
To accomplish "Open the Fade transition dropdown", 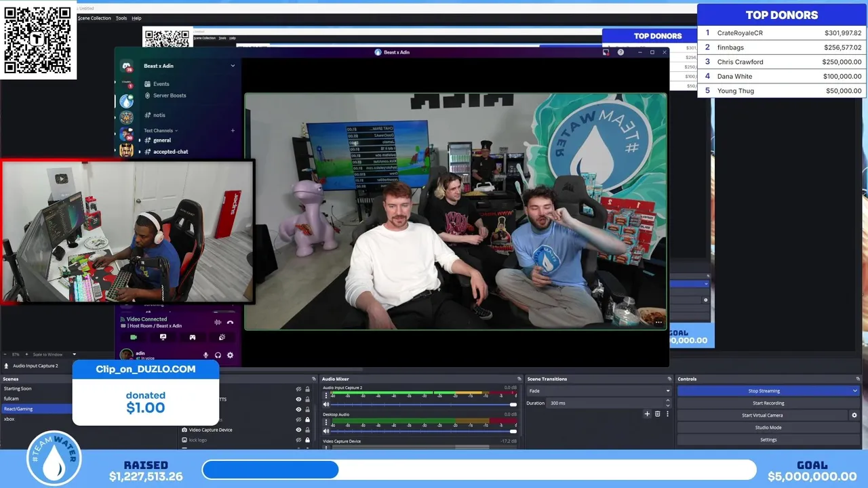I will tap(599, 391).
